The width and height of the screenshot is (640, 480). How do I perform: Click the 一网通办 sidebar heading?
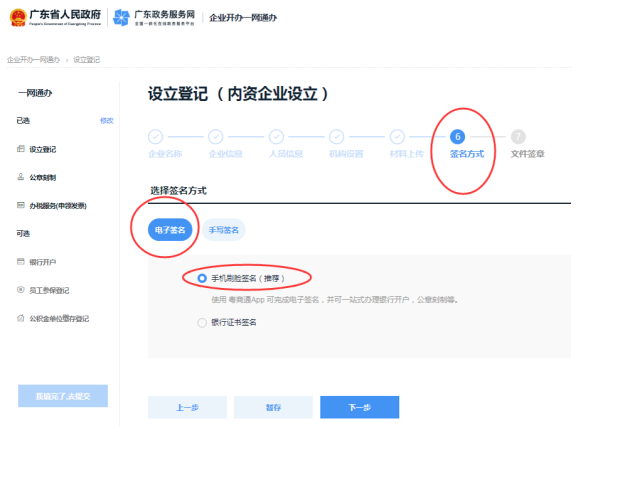pos(35,93)
